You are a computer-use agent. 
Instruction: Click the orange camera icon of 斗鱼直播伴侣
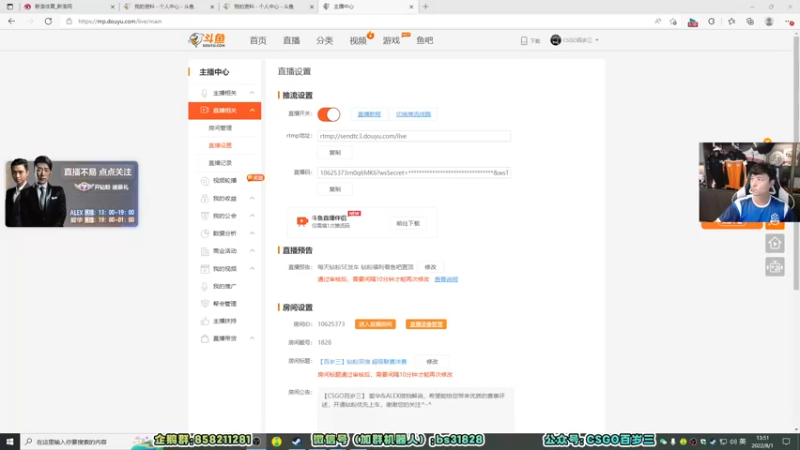point(302,221)
